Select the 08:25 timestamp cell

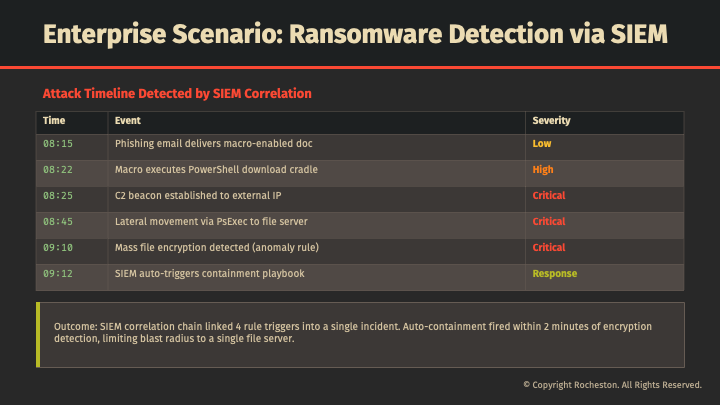(58, 196)
